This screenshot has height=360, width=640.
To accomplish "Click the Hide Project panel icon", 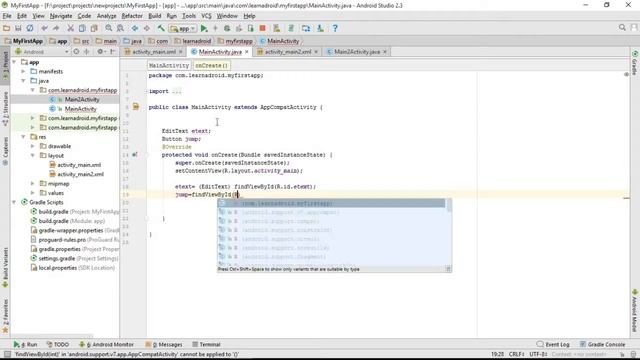I will (113, 52).
